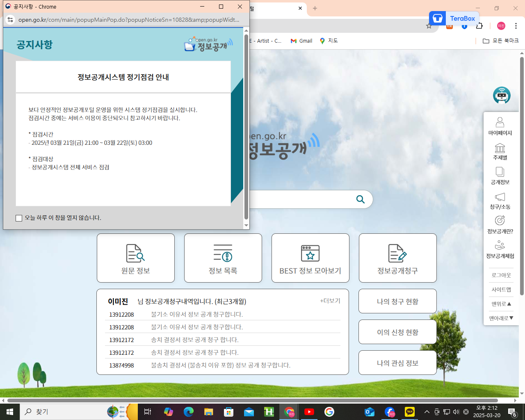The image size is (525, 420).
Task: Jump to top via 맨위로 arrow
Action: [x=501, y=304]
